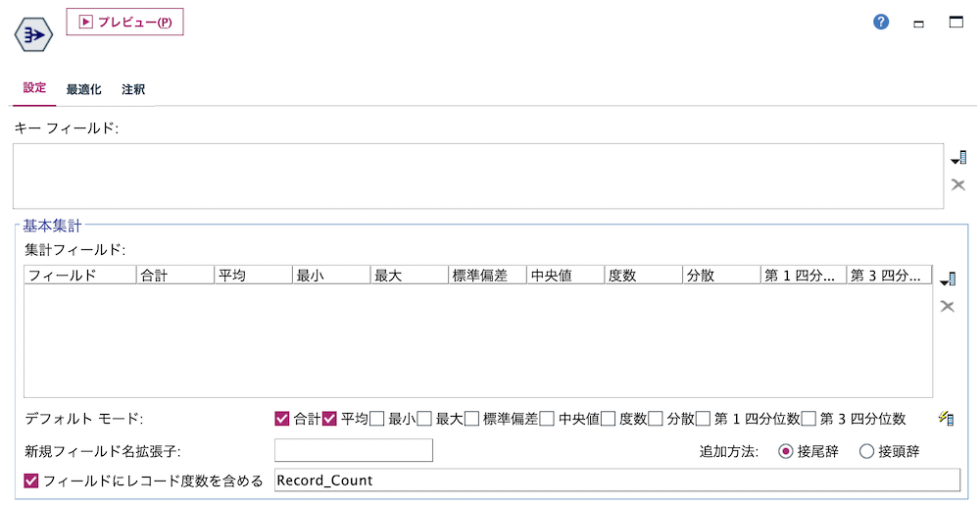Click the 分散 column header

click(722, 275)
